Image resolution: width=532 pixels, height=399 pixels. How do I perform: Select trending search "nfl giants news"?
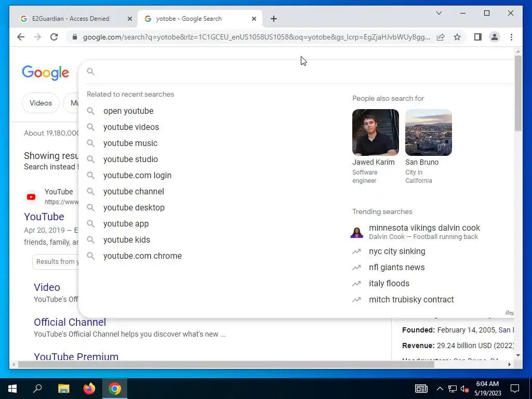pyautogui.click(x=396, y=268)
